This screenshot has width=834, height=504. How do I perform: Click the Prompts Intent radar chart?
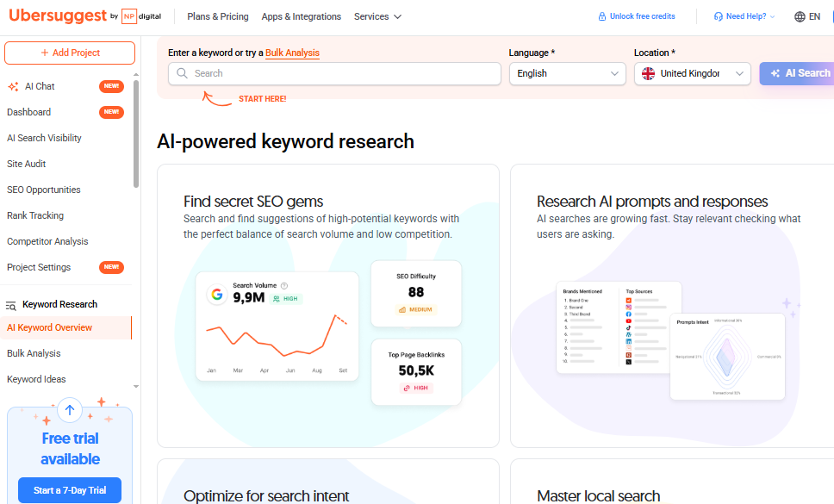(728, 356)
